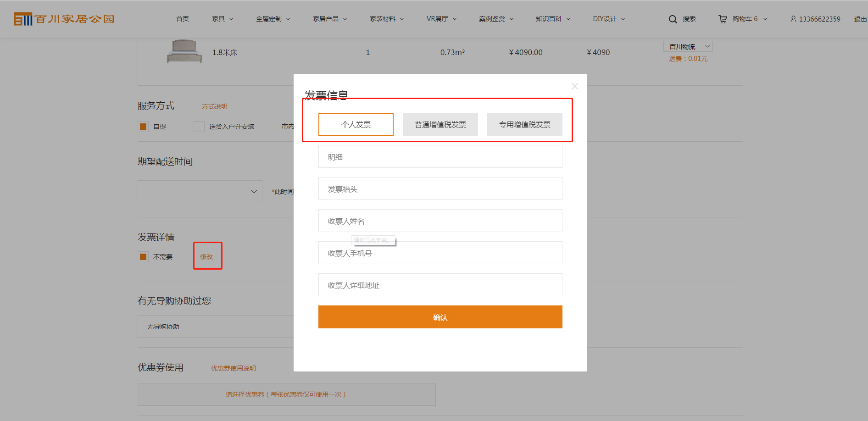The height and width of the screenshot is (421, 868).
Task: Open the 期望配送时间 dropdown
Action: click(x=200, y=192)
